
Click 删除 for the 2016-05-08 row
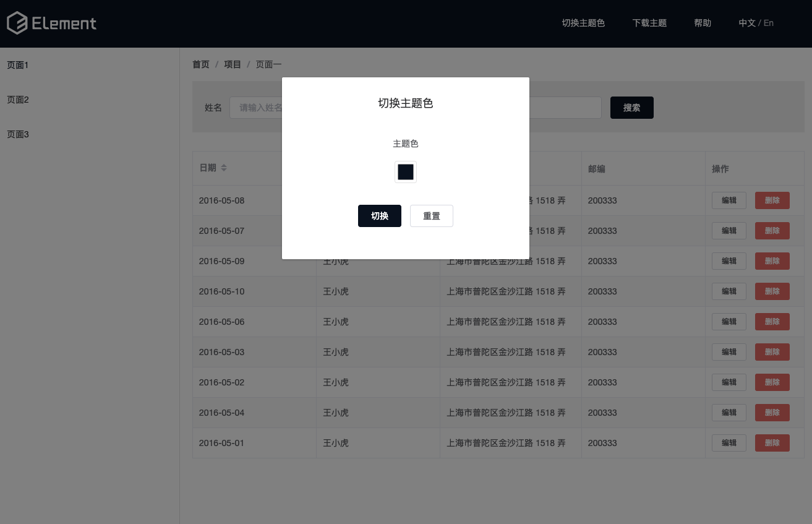[772, 200]
